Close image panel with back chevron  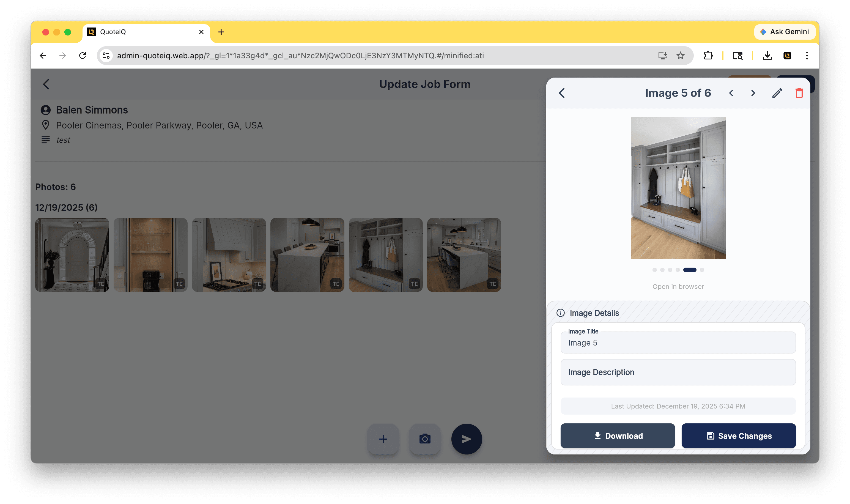[562, 93]
